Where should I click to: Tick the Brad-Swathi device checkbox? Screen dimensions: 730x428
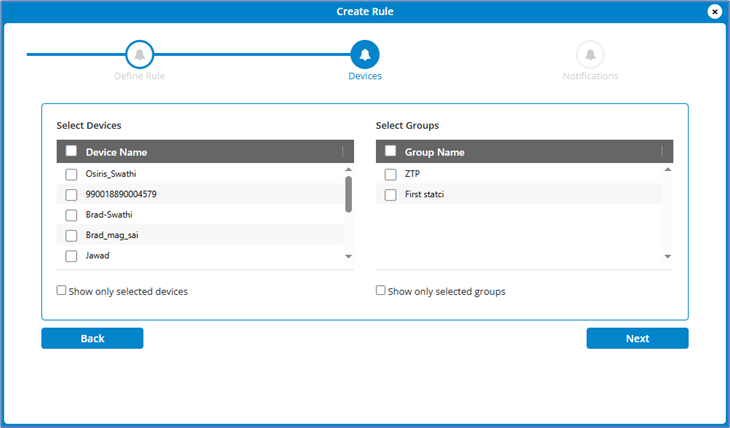[71, 215]
